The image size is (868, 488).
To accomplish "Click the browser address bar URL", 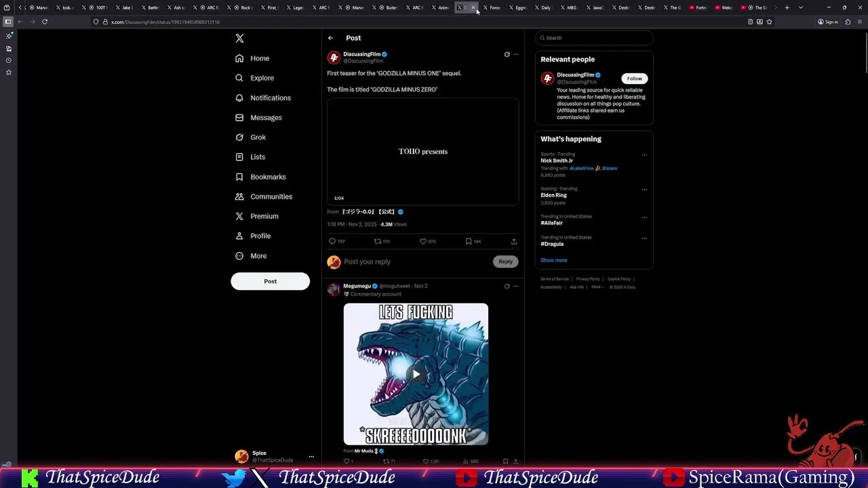I will 165,22.
